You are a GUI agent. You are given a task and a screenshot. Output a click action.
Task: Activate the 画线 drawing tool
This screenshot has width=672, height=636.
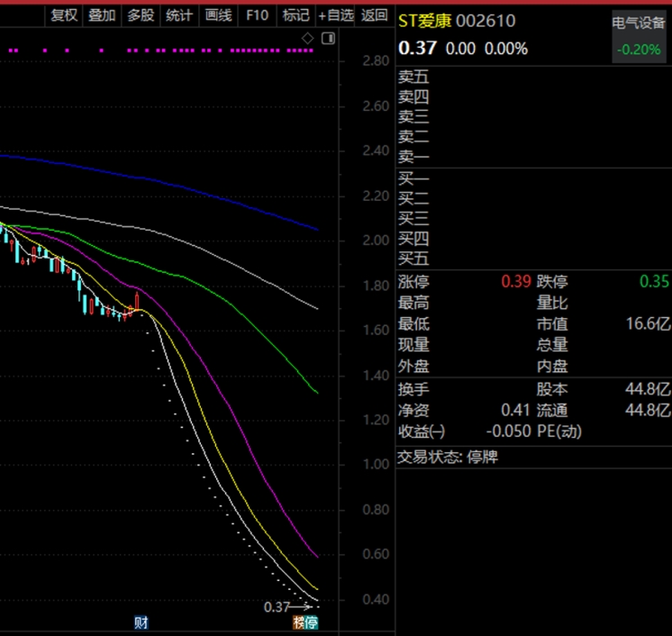click(218, 15)
